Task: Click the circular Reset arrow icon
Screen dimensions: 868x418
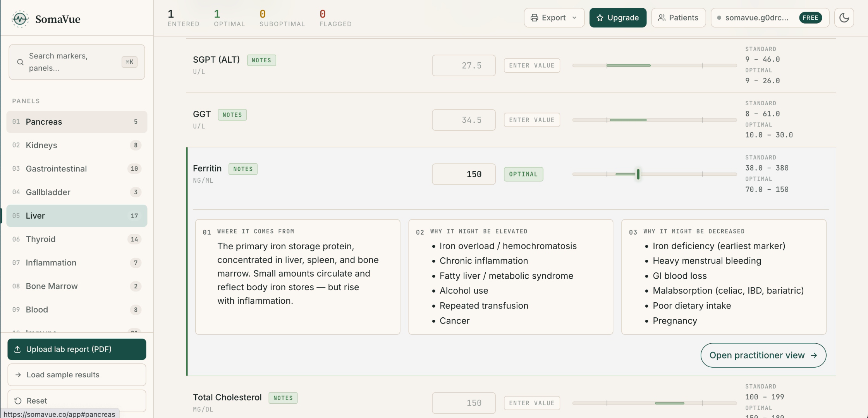Action: click(x=17, y=401)
